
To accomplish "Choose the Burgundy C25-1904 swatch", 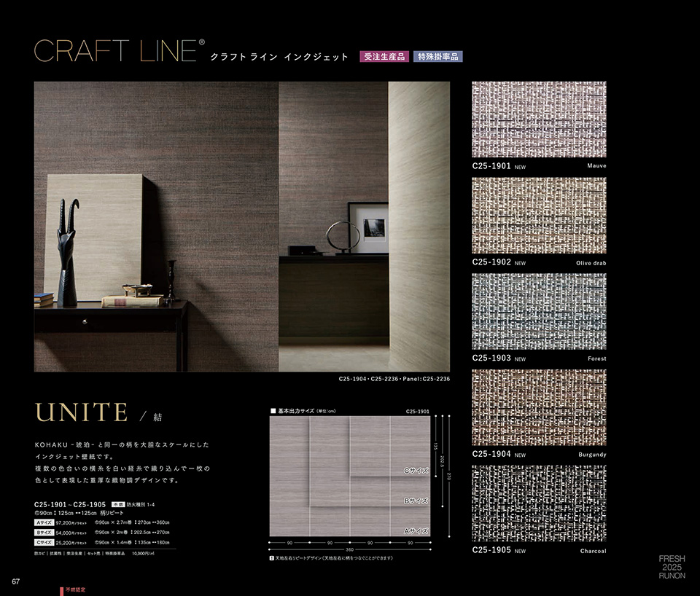I will click(x=539, y=407).
